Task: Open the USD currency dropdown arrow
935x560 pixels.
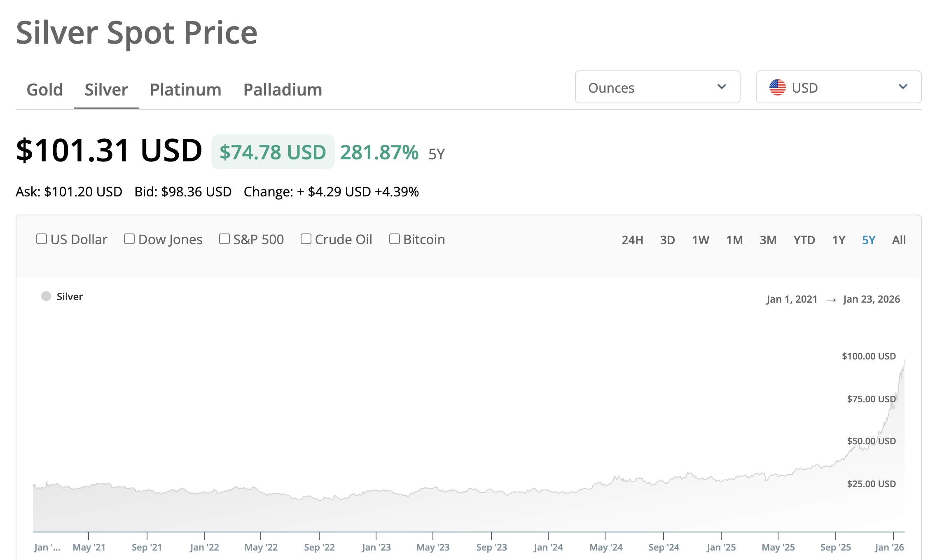Action: [903, 87]
